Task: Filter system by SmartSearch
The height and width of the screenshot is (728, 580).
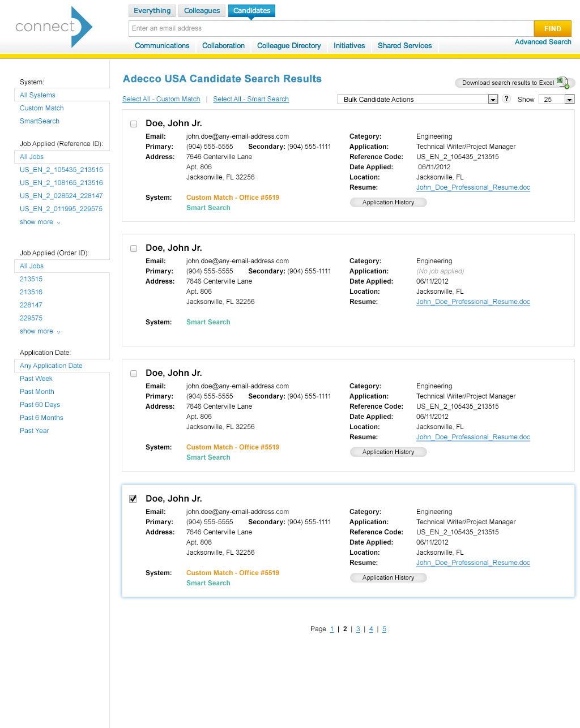Action: point(40,121)
